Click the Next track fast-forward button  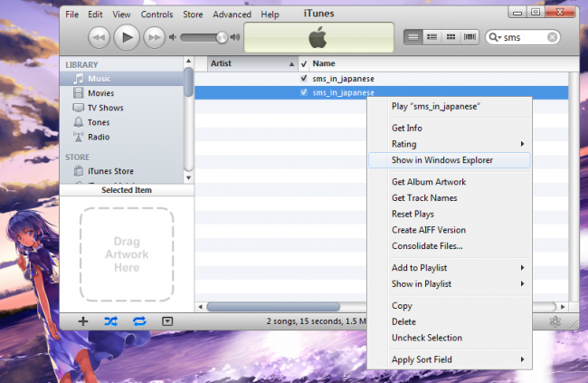[x=154, y=37]
